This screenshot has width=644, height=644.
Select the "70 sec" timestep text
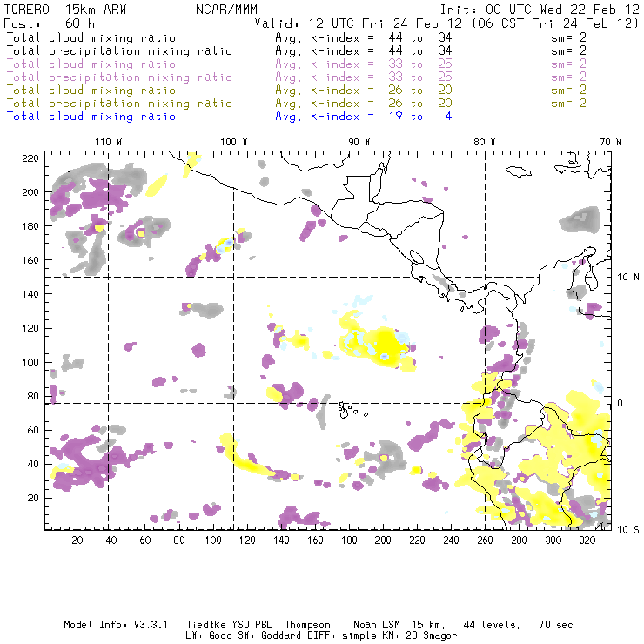[556, 625]
